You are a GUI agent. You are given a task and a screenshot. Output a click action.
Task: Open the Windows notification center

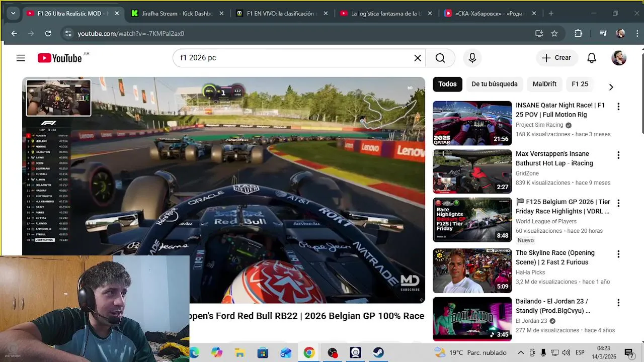(x=628, y=353)
